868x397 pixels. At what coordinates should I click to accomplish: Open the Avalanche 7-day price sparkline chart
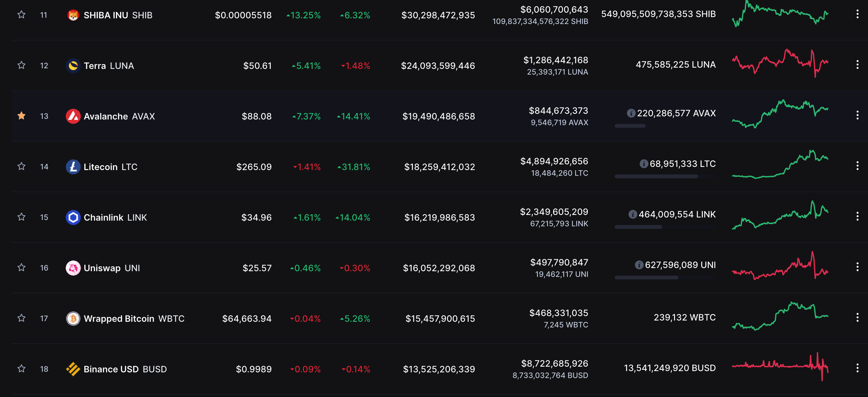pyautogui.click(x=780, y=114)
